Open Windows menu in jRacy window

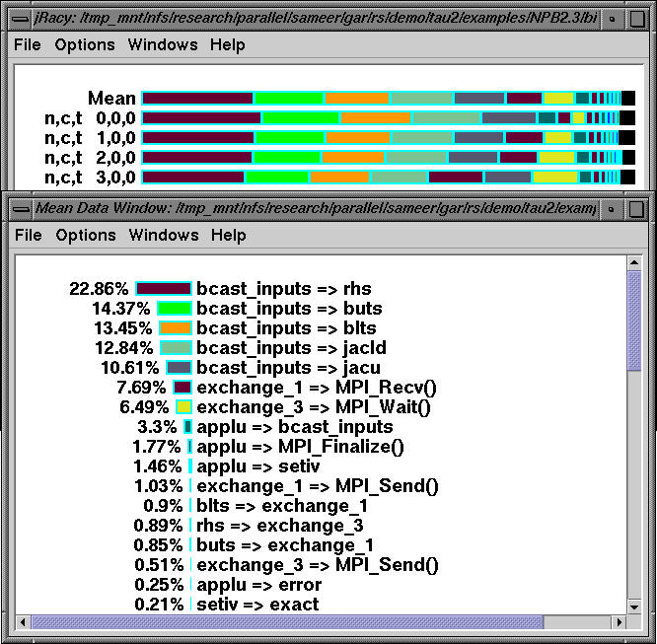pyautogui.click(x=163, y=44)
